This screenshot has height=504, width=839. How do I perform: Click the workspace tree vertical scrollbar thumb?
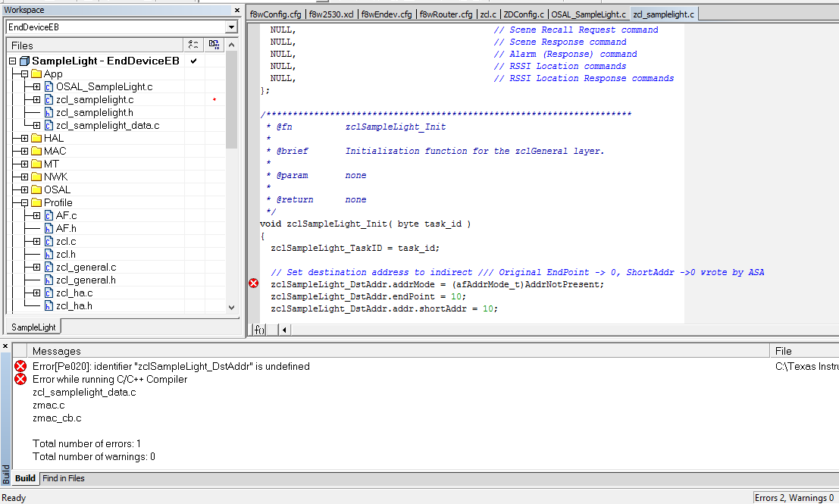click(231, 100)
